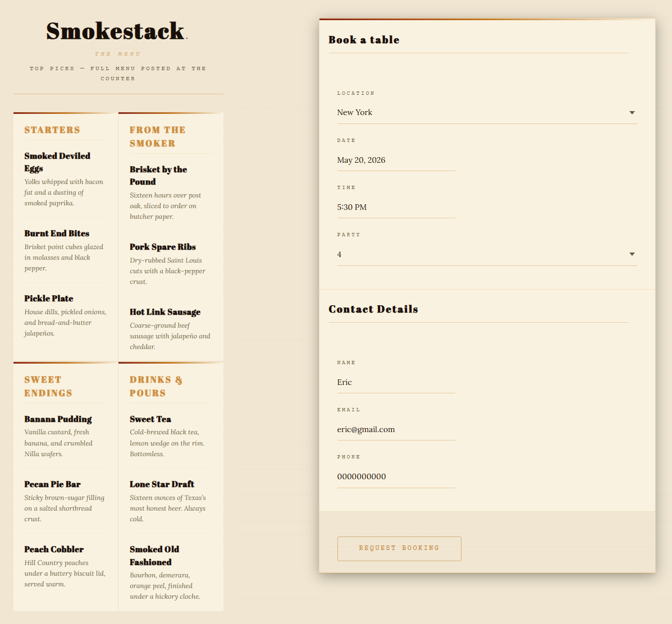
Task: Click the Date field showing May 20, 2026
Action: coord(396,160)
